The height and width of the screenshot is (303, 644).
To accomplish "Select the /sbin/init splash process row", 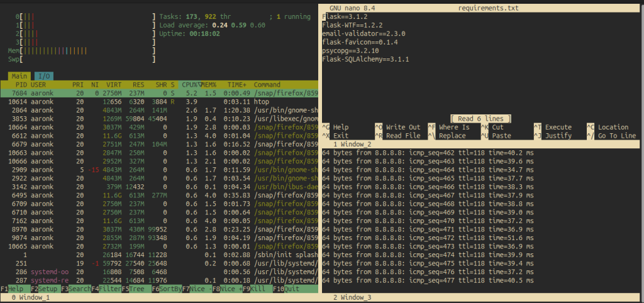I will (x=159, y=255).
